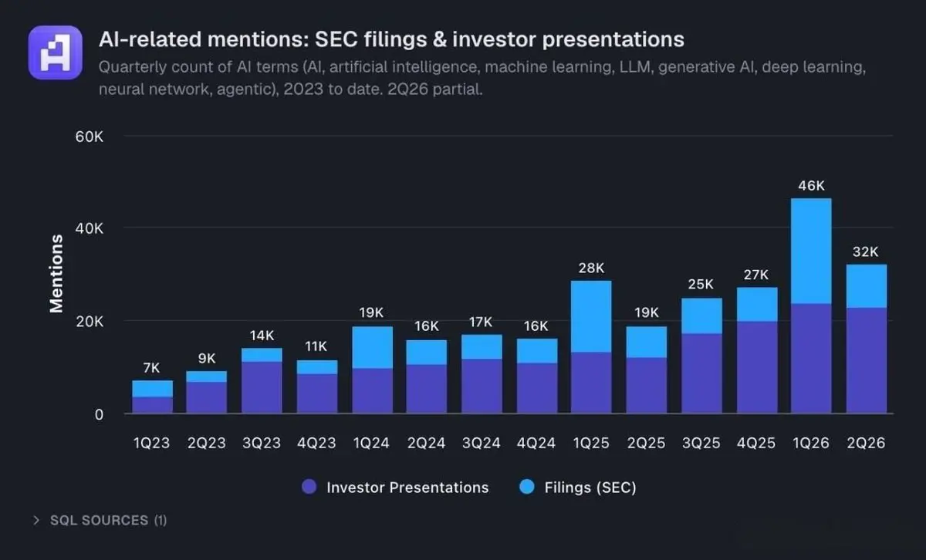Select the 4Q23 bar labeled 11K
926x560 pixels.
click(x=316, y=387)
